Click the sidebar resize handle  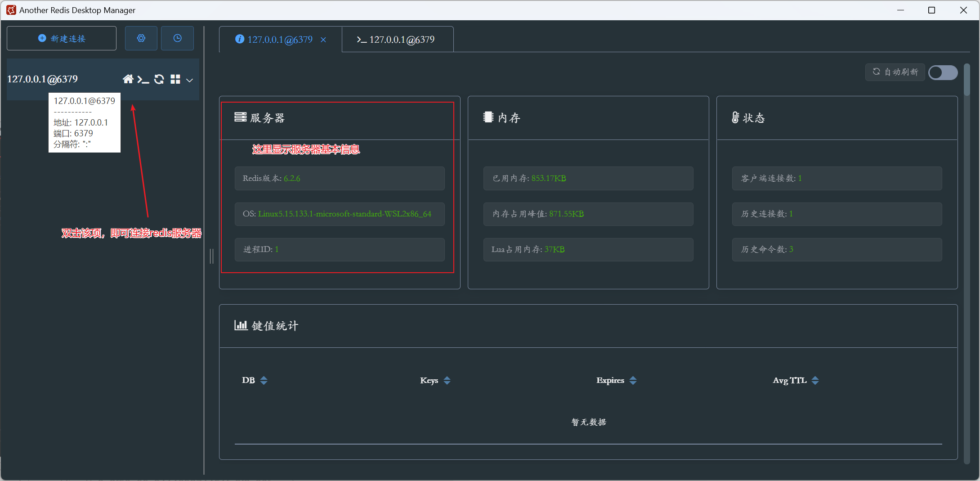coord(211,256)
